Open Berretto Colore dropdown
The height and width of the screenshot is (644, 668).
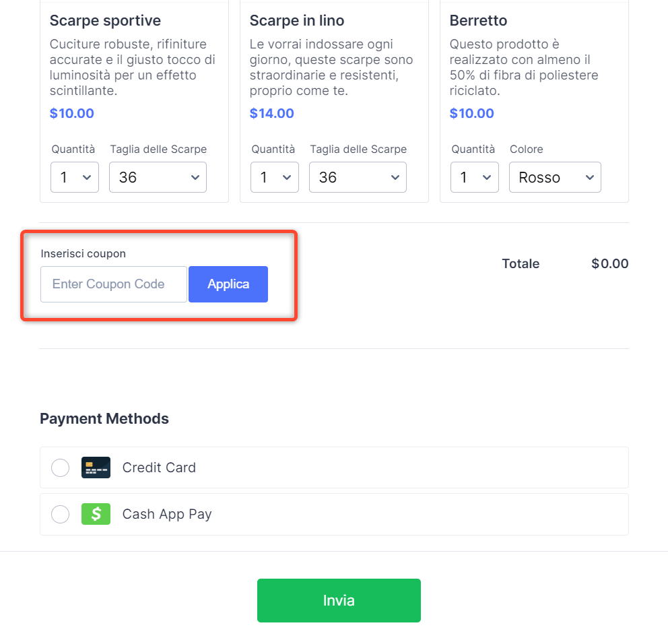[x=555, y=177]
